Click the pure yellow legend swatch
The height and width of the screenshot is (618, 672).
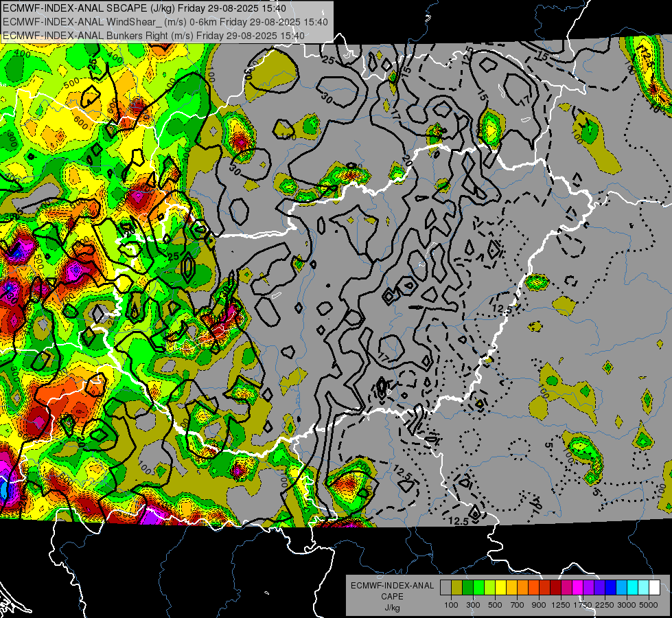point(500,588)
